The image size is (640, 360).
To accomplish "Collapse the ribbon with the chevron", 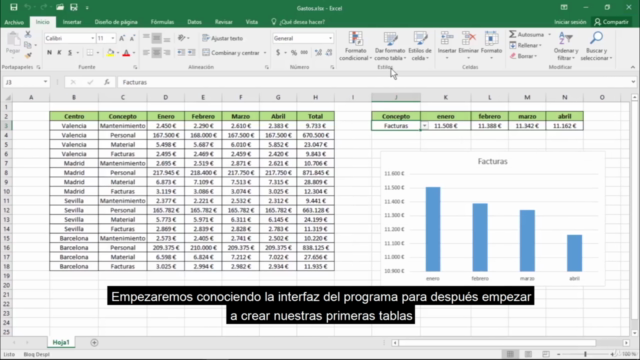I will (x=633, y=67).
